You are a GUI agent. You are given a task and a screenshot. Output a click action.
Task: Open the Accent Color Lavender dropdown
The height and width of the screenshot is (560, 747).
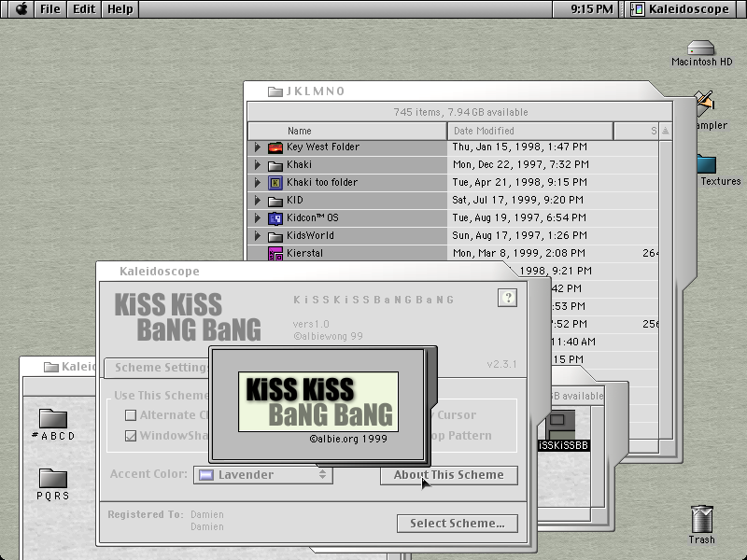coord(263,475)
